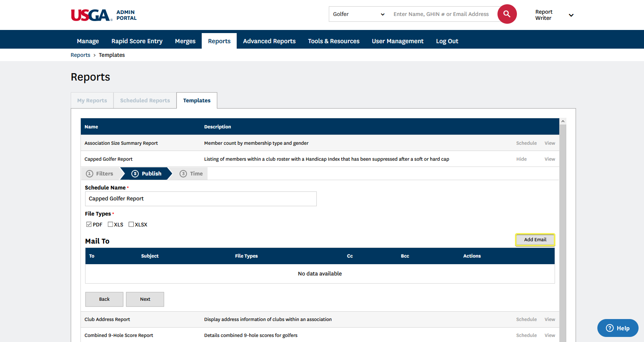Click the USGA Admin Portal logo

[x=104, y=15]
